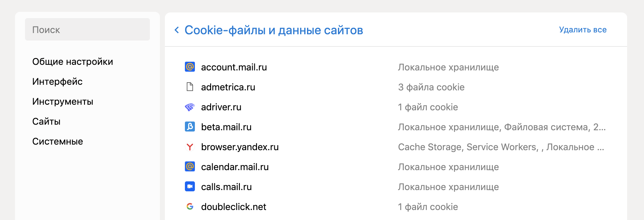Switch to the Интерфейс settings section

coord(57,82)
